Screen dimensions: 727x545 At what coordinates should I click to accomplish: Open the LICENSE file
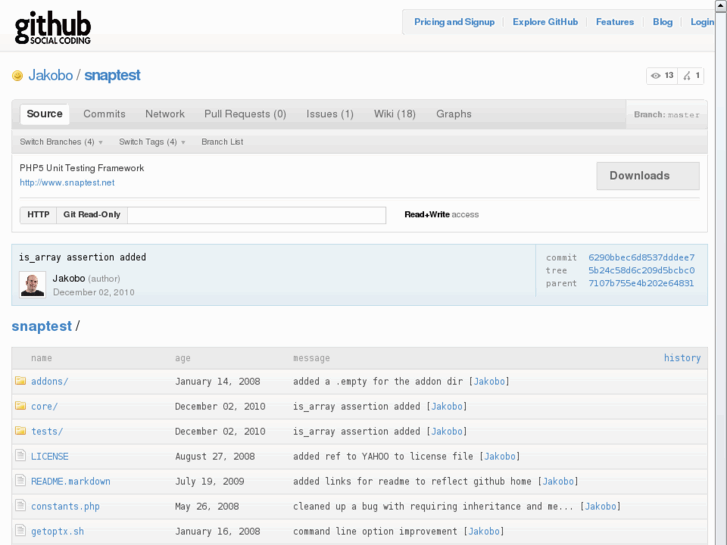click(50, 456)
